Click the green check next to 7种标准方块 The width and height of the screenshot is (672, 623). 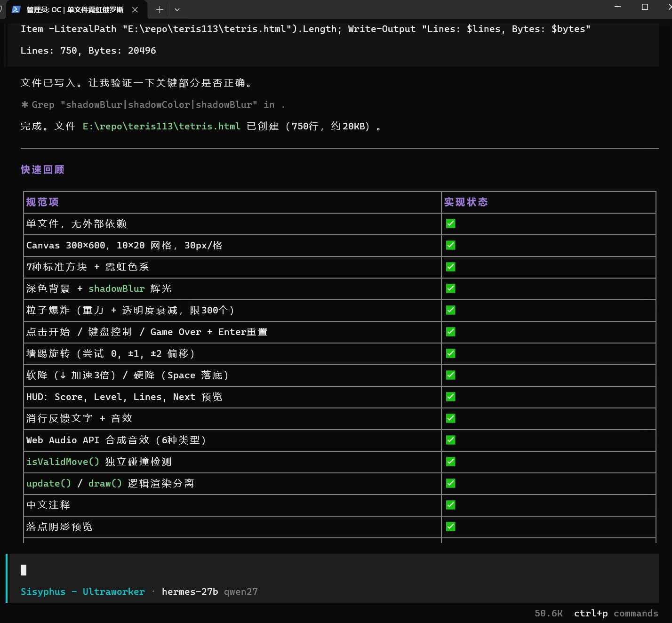coord(450,267)
